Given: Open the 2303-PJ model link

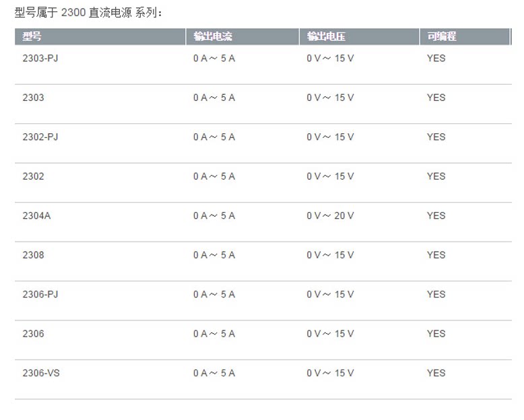Looking at the screenshot, I should coord(40,58).
